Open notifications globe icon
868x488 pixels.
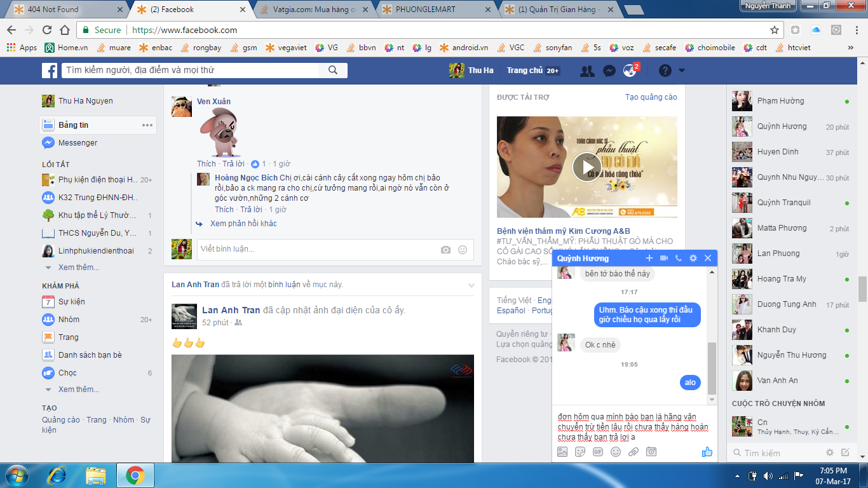click(x=630, y=71)
